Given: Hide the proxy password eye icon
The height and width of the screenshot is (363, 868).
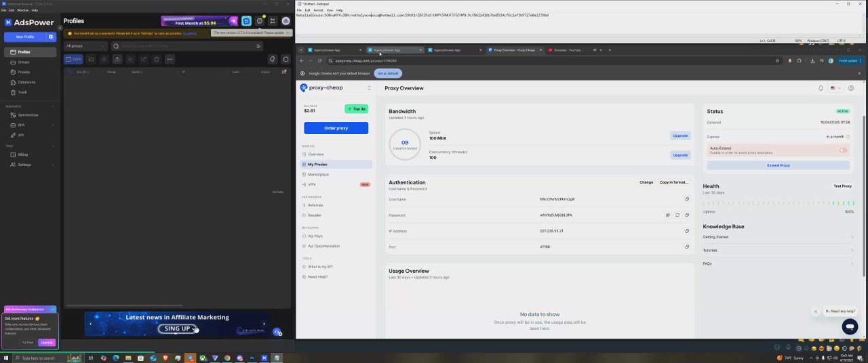Looking at the screenshot, I should tap(667, 215).
